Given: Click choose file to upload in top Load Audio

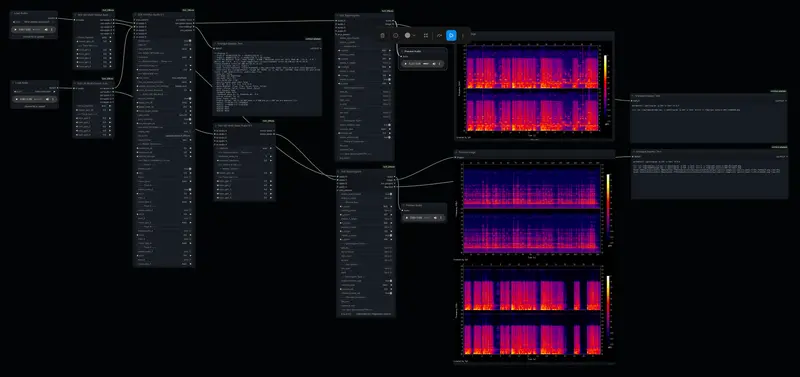Looking at the screenshot, I should 34,37.
